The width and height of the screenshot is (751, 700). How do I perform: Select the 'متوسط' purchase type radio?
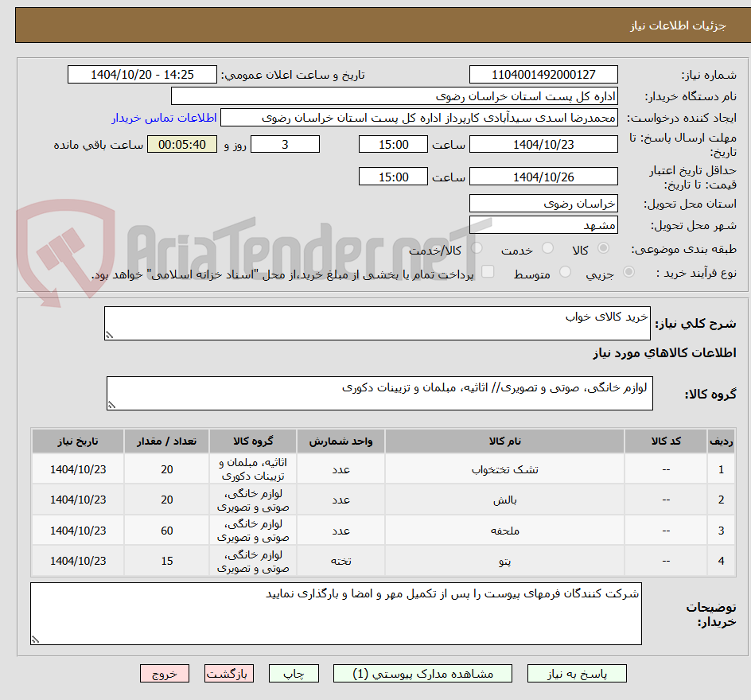(565, 272)
